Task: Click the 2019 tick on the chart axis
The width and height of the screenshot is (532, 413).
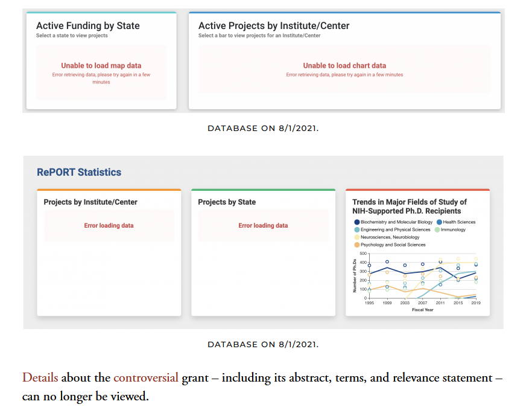Action: pyautogui.click(x=476, y=303)
